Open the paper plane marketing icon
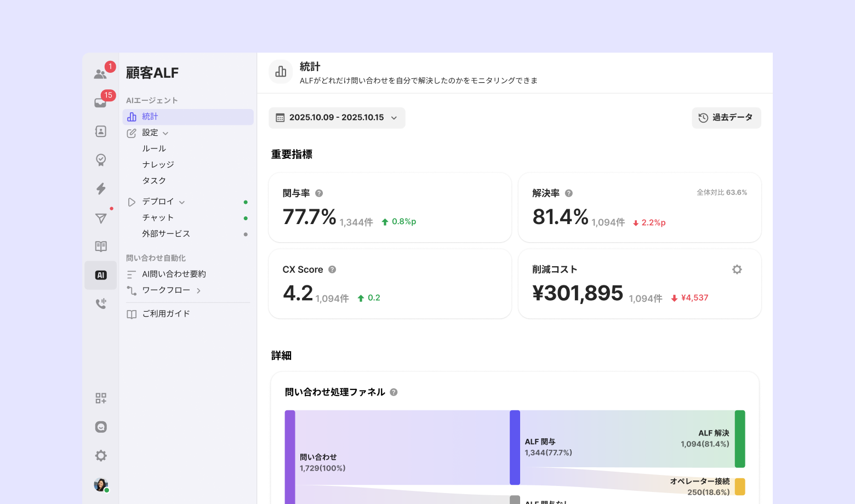855x504 pixels. coord(101,218)
